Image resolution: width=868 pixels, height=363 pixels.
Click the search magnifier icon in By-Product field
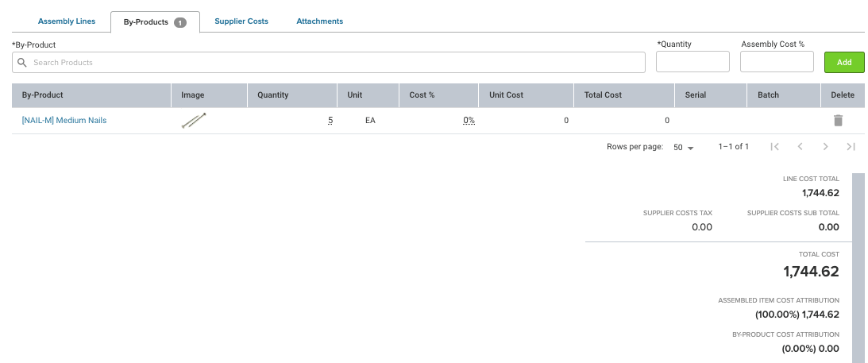(22, 63)
